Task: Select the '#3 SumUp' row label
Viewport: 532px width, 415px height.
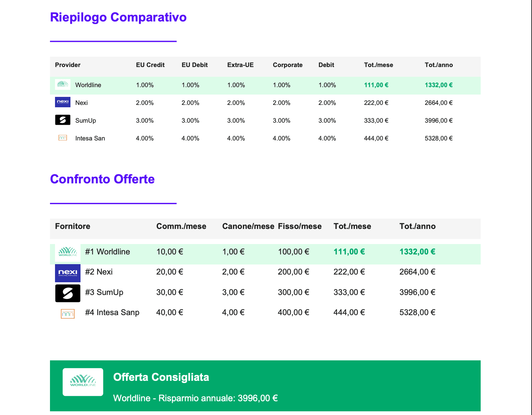Action: tap(104, 292)
